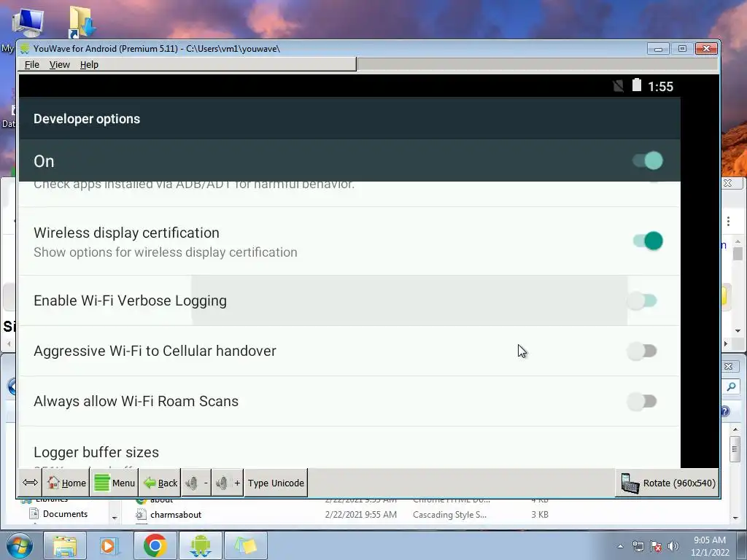Open the folder shortcut desktop icon
The image size is (747, 560).
(81, 21)
